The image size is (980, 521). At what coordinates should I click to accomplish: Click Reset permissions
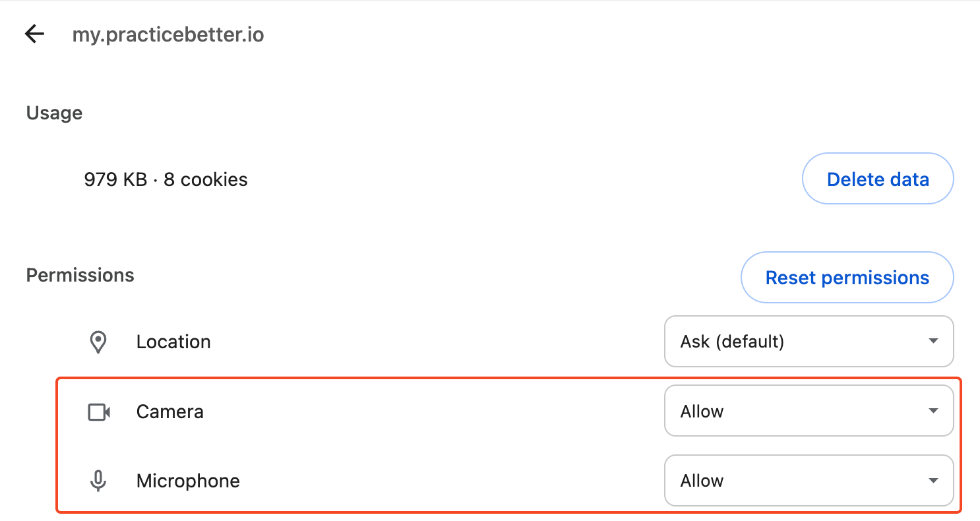click(847, 278)
